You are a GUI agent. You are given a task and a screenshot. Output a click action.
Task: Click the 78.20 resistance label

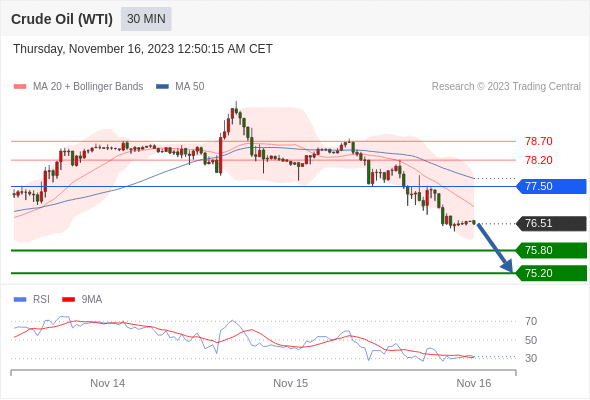(539, 160)
